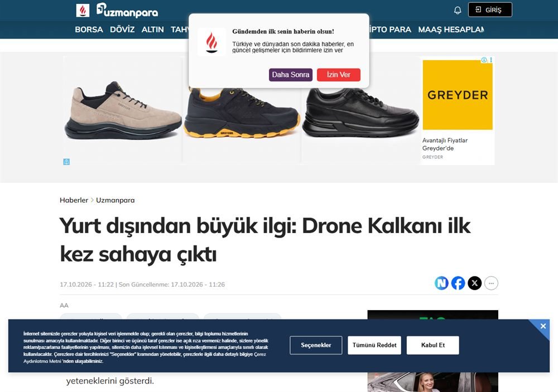The image size is (558, 392).
Task: Click the black and yellow sneaker ad
Action: click(242, 113)
